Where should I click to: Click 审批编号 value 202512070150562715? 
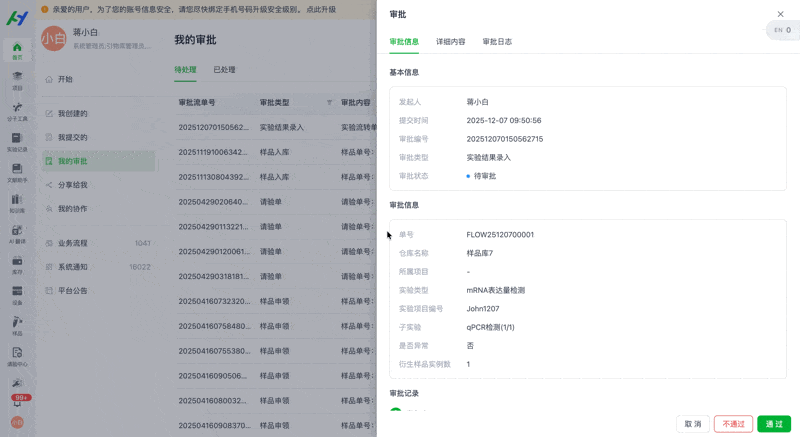pyautogui.click(x=505, y=139)
